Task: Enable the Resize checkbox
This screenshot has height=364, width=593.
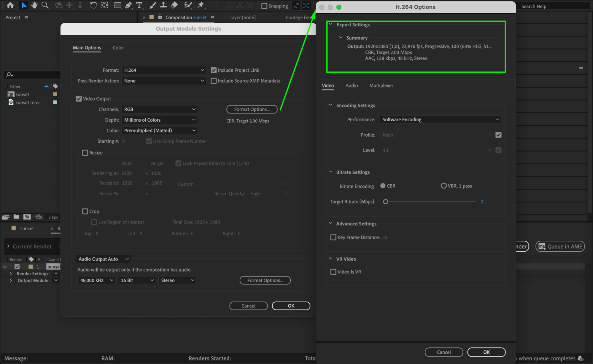Action: click(x=85, y=153)
